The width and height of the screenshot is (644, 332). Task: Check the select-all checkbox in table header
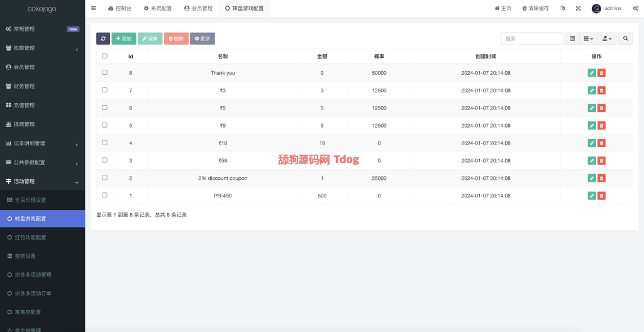point(104,56)
